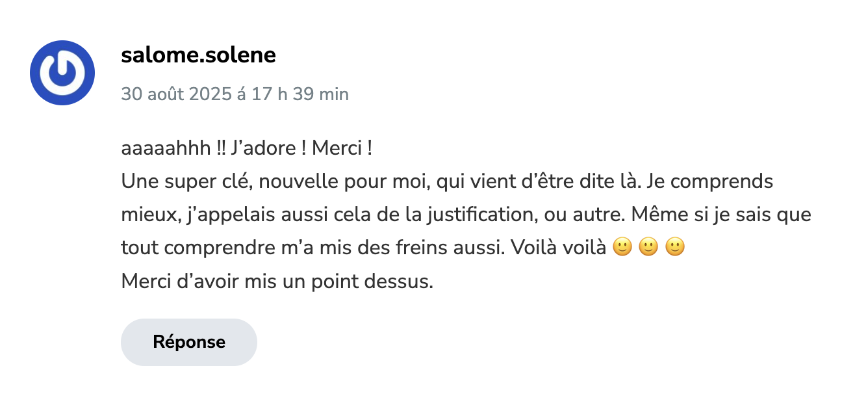Click the middle smiley emoji
Image resolution: width=868 pixels, height=394 pixels.
(x=648, y=248)
